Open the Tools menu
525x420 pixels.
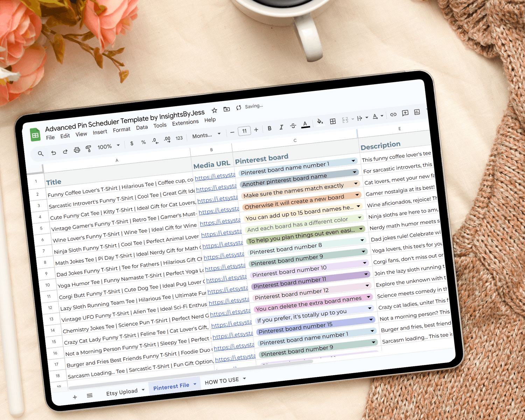coord(160,125)
